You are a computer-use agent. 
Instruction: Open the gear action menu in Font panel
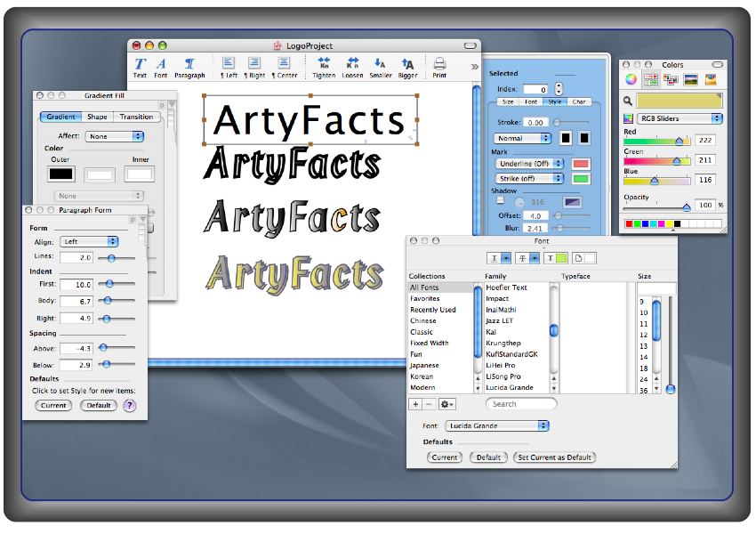(447, 404)
